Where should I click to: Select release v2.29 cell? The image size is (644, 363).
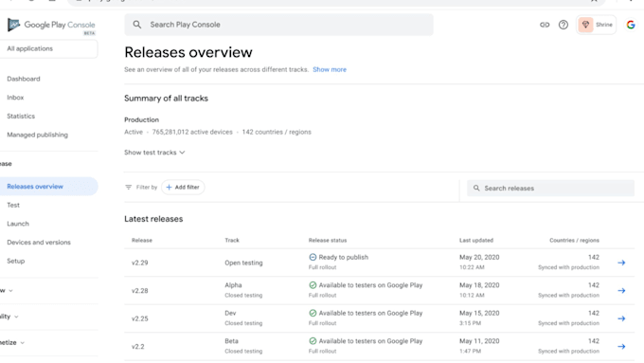[x=139, y=263]
